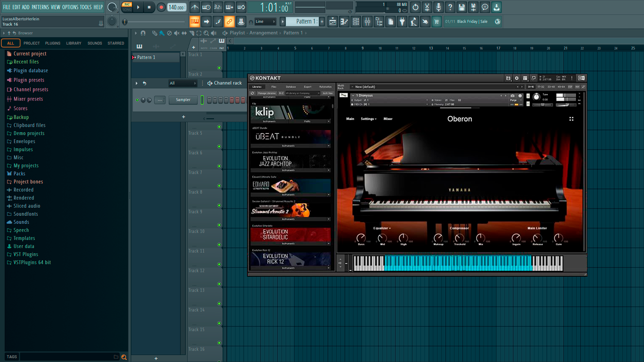
Task: Click Kontakt's save floppy icon
Action: [x=508, y=78]
